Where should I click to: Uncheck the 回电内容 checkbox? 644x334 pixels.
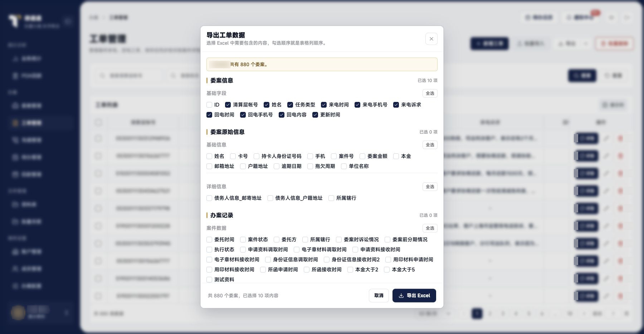click(282, 115)
